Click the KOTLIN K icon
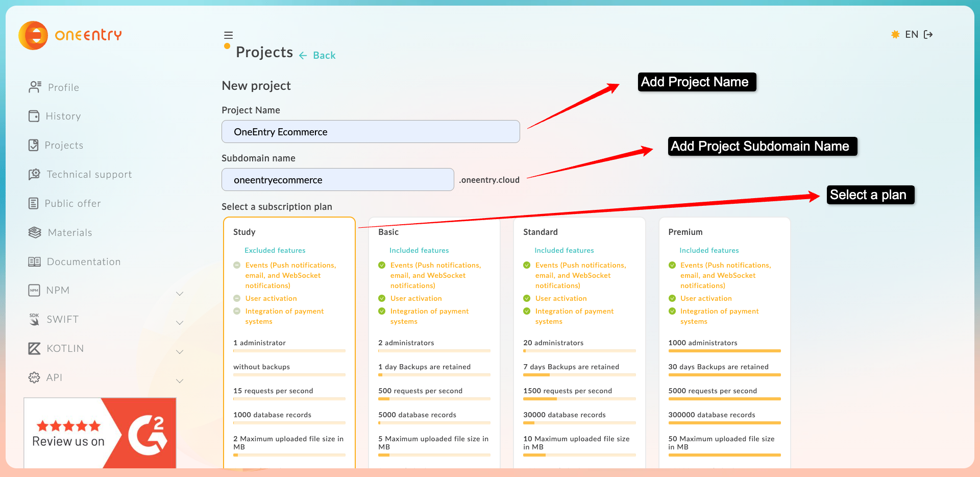This screenshot has width=980, height=477. click(x=34, y=348)
